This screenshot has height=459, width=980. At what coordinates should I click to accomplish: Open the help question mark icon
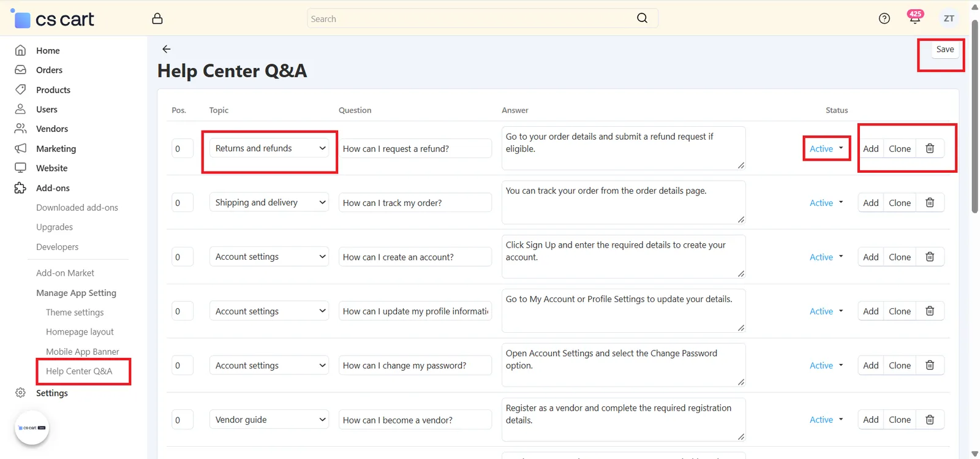884,18
